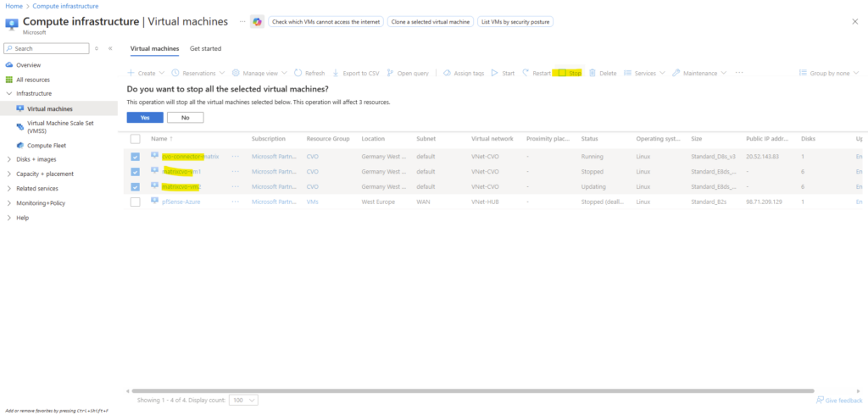This screenshot has height=415, width=868.
Task: Click Export to CSV download icon
Action: tap(336, 74)
